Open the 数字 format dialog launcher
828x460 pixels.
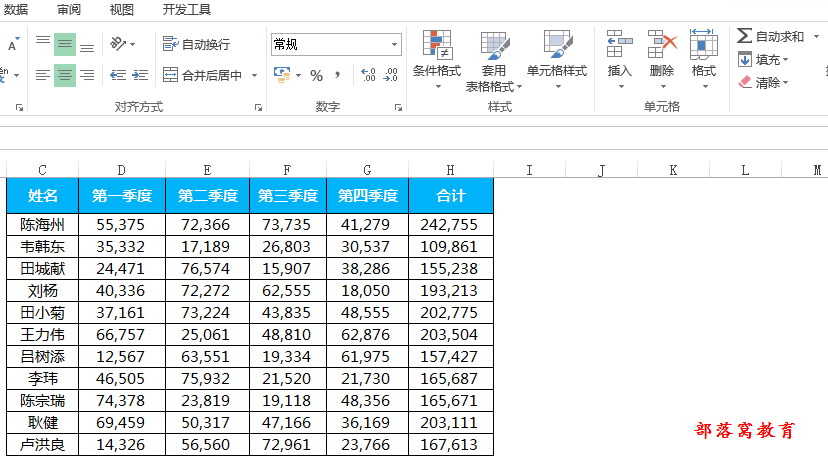pyautogui.click(x=398, y=107)
